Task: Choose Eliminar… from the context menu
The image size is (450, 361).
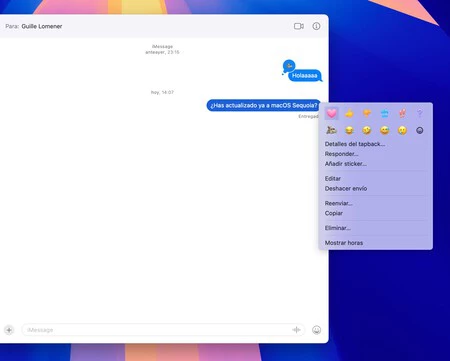Action: (x=337, y=228)
